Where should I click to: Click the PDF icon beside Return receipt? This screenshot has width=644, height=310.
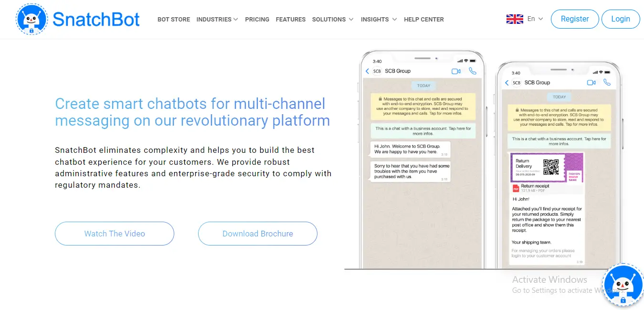[x=515, y=188]
